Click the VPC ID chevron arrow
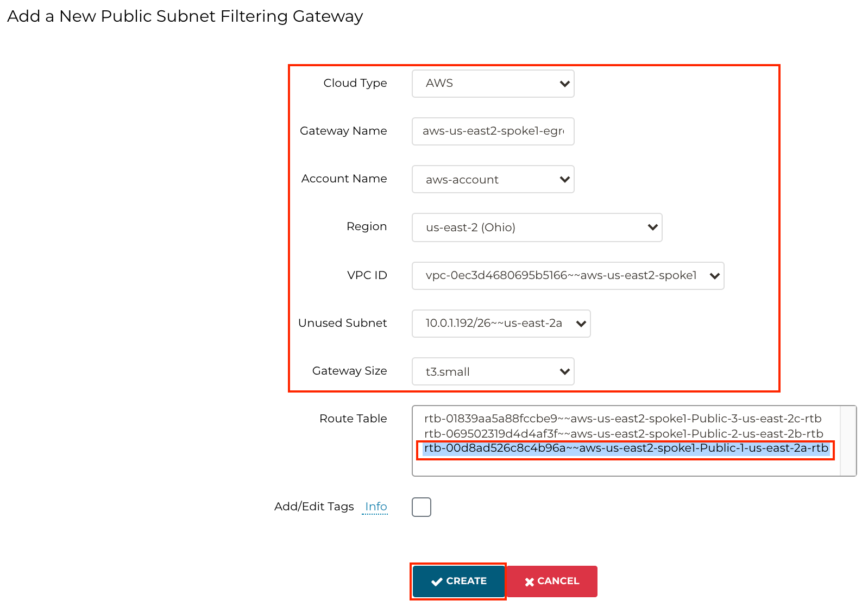The image size is (868, 607). [714, 276]
